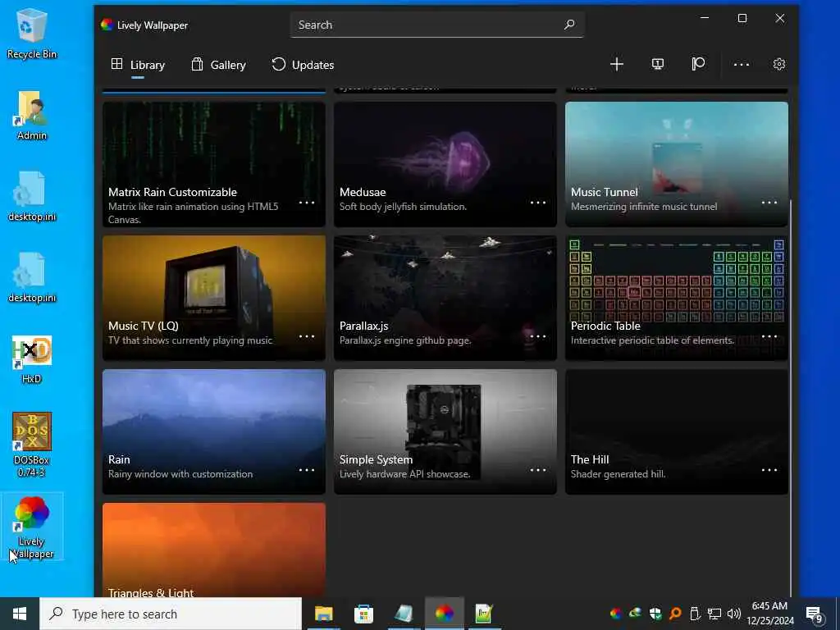Open options for Matrix Rain Customizable
Image resolution: width=840 pixels, height=630 pixels.
tap(307, 203)
